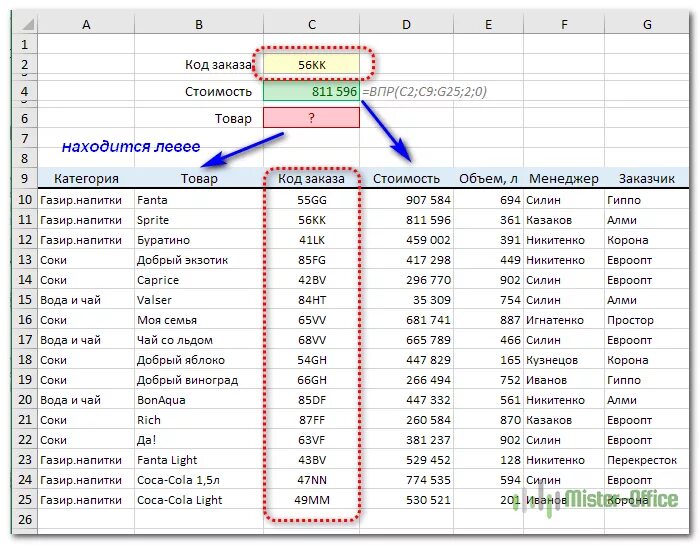Image resolution: width=700 pixels, height=545 pixels.
Task: Click the 'Заказчик' table header
Action: coord(647,179)
